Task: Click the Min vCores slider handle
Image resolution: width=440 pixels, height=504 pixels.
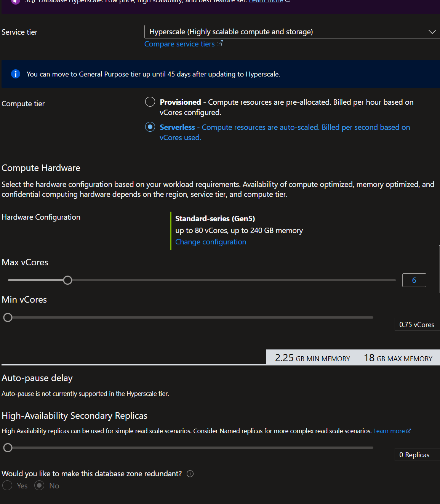Action: (x=8, y=317)
